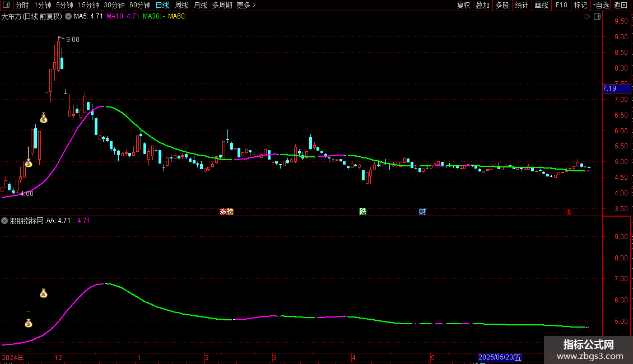The image size is (633, 364).
Task: Click the lower money bag icon in sub-chart
Action: click(28, 323)
